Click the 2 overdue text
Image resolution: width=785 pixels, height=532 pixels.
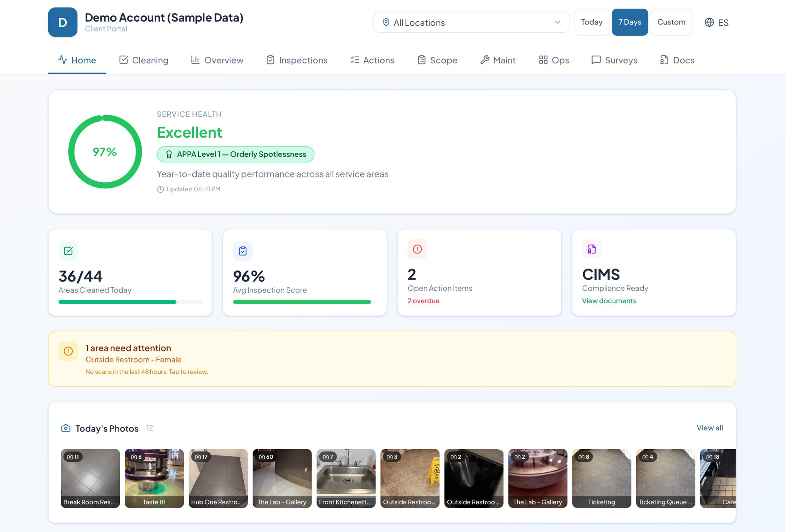(x=424, y=301)
